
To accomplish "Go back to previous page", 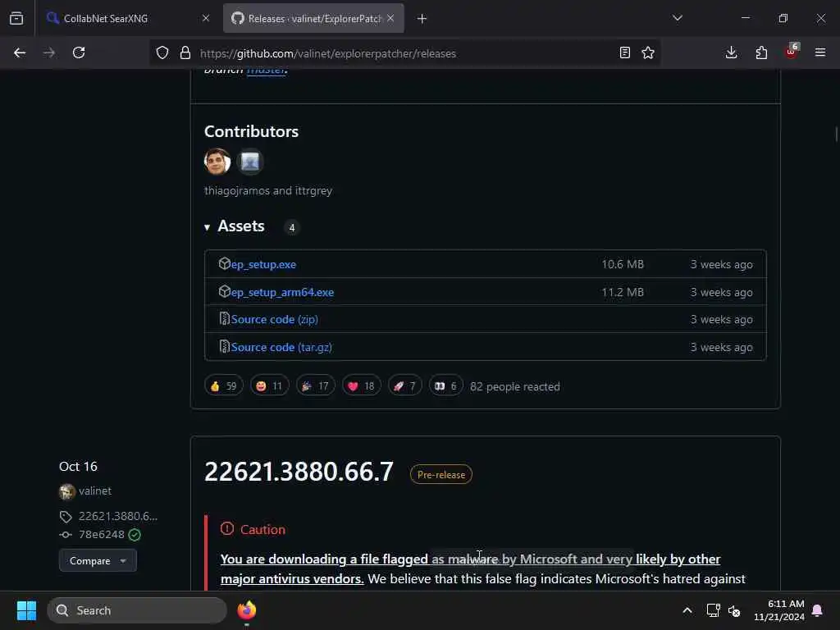I will pos(20,52).
